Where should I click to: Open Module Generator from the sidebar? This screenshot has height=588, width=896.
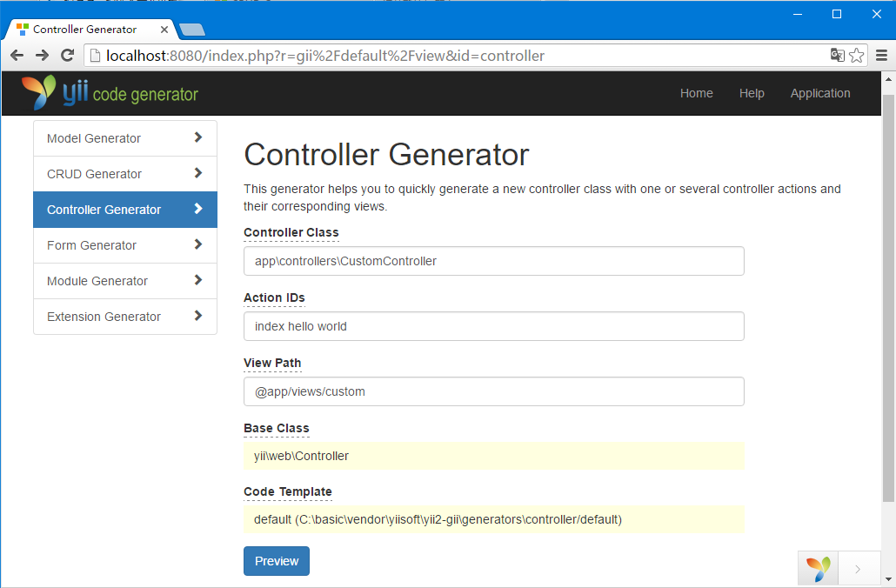125,281
